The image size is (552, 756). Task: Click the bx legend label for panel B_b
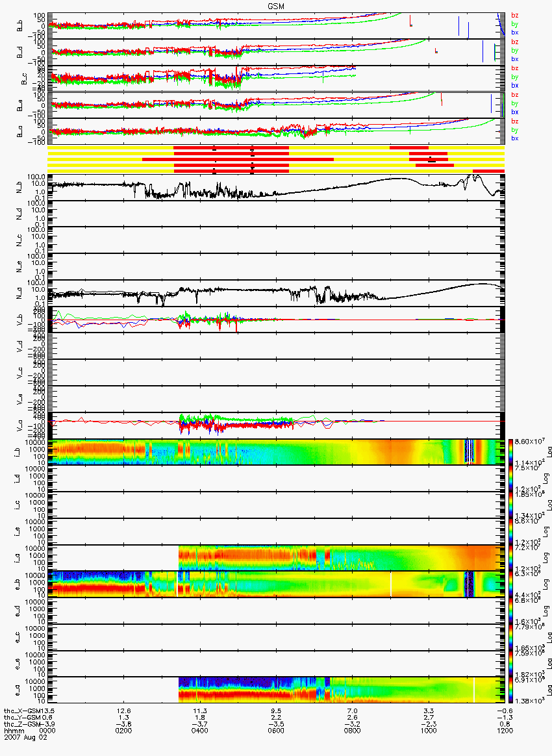click(514, 32)
